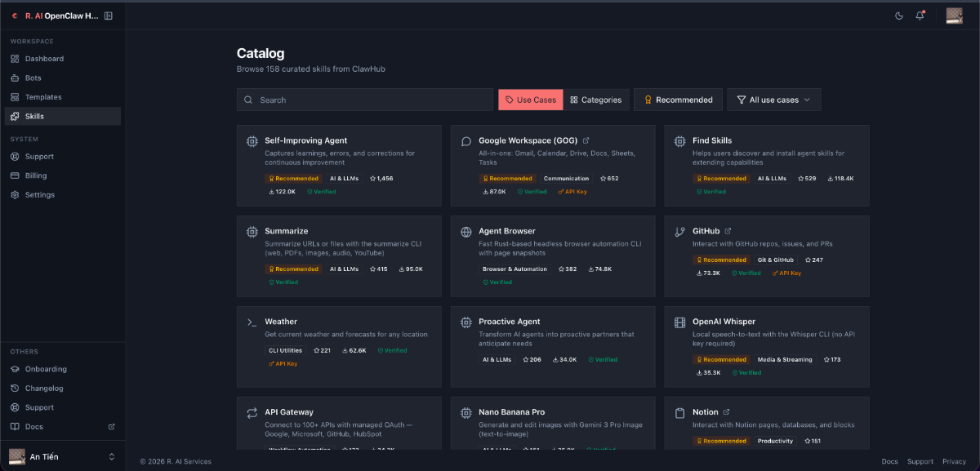Open the GitHub skill card

(x=767, y=255)
